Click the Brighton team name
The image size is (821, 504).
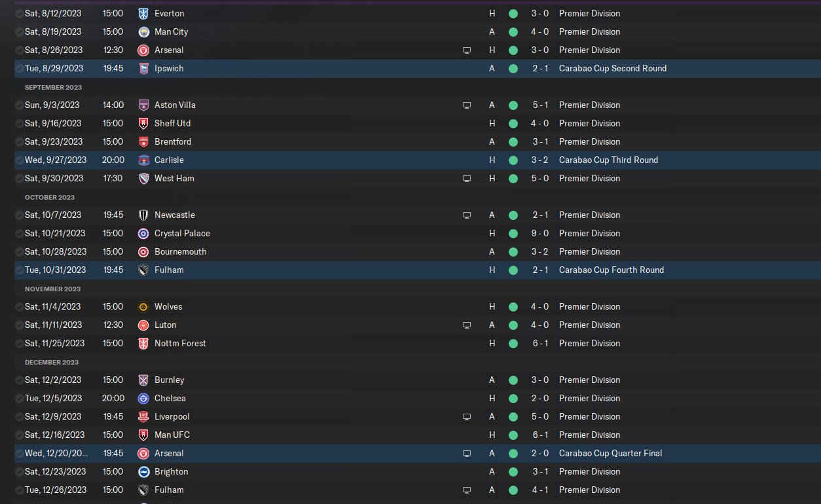pos(171,471)
